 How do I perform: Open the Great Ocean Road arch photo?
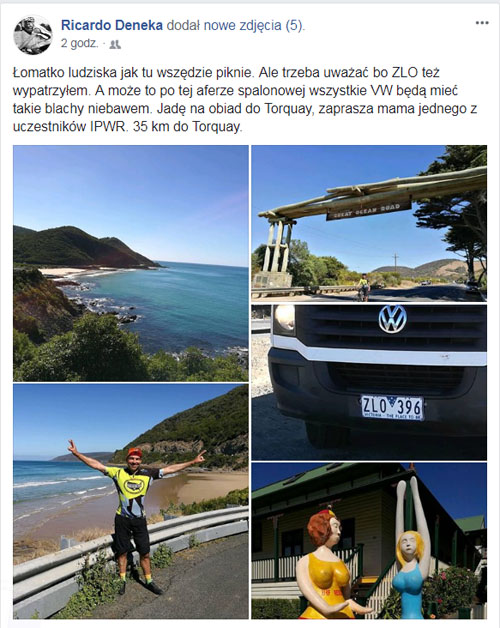tap(369, 223)
